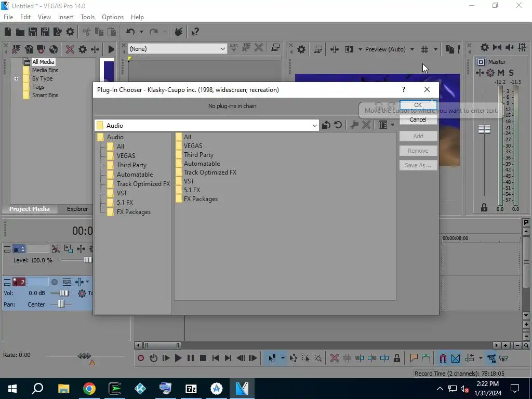Screen dimensions: 532x399
Task: Click Parent folder icon in Plug-In Chooser
Action: [x=326, y=125]
